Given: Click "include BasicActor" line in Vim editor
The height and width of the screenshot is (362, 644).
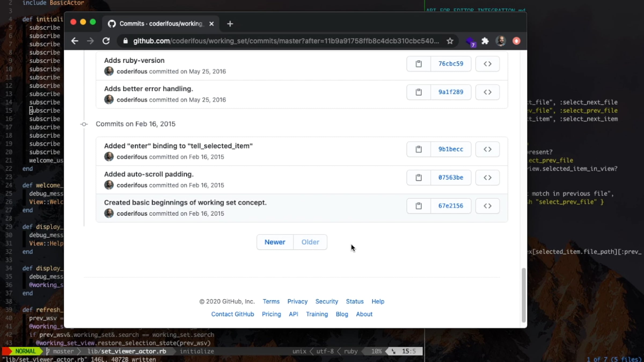Looking at the screenshot, I should point(53,3).
